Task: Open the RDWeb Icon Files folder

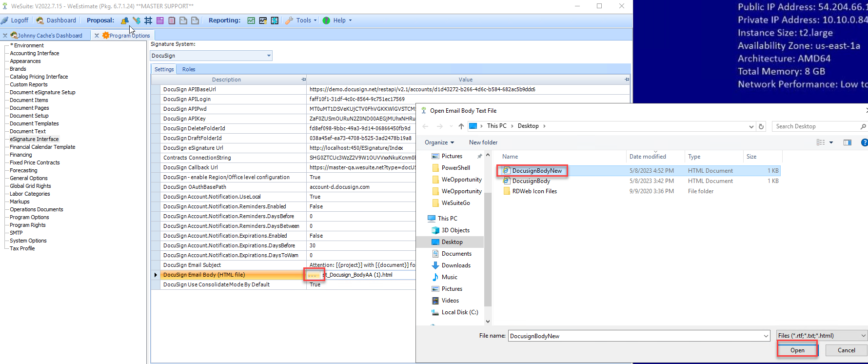Action: coord(534,191)
